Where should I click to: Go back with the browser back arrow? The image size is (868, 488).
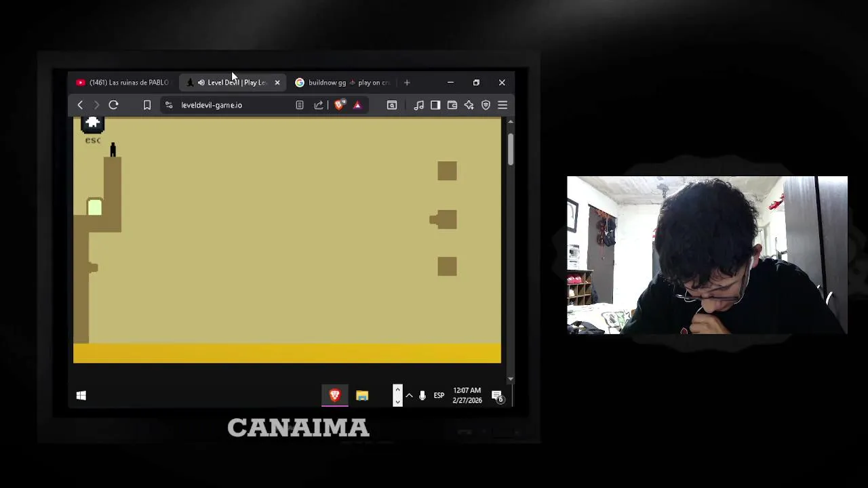(x=80, y=105)
